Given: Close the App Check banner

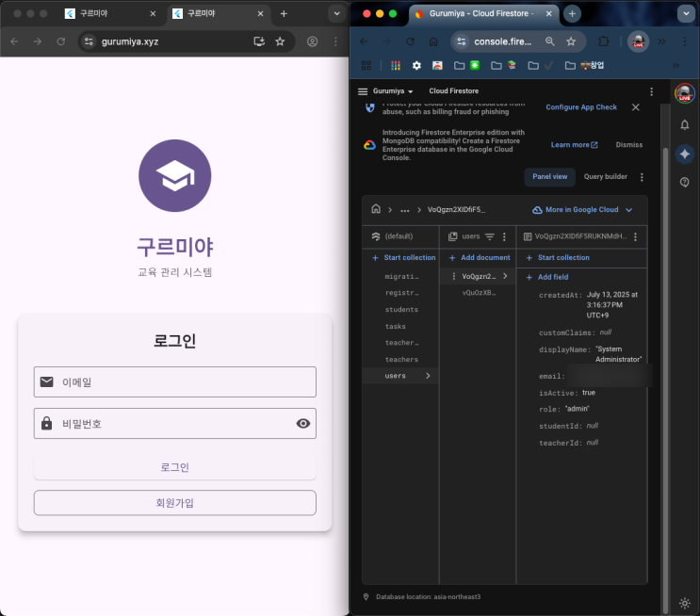Looking at the screenshot, I should (636, 107).
